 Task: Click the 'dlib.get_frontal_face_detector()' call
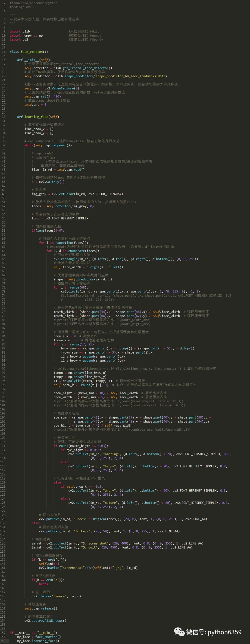(x=83, y=68)
